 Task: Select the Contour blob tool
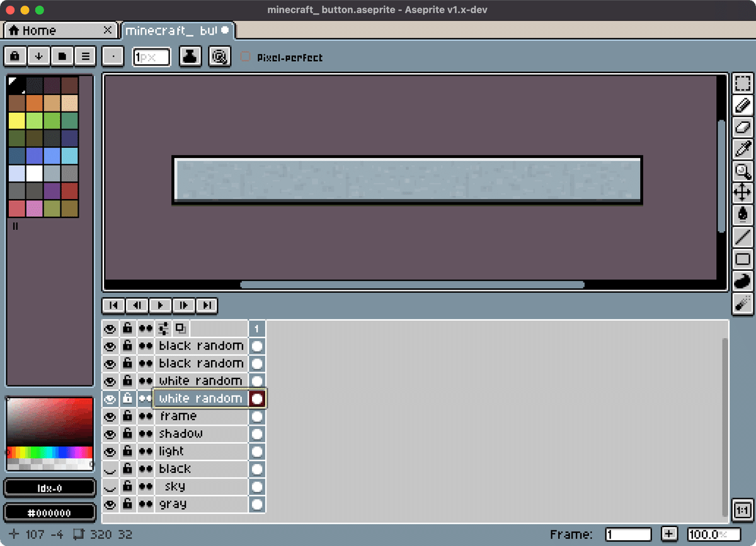(x=743, y=280)
